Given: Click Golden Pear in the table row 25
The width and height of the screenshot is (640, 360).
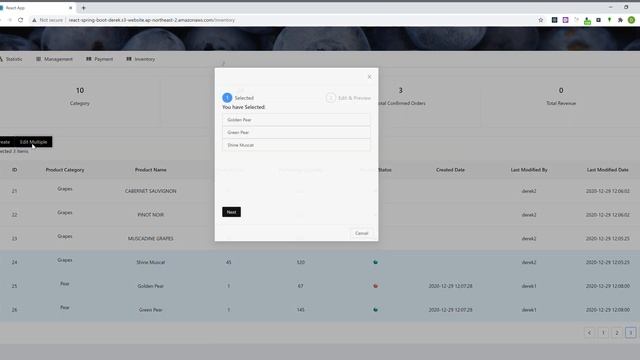Looking at the screenshot, I should [151, 286].
